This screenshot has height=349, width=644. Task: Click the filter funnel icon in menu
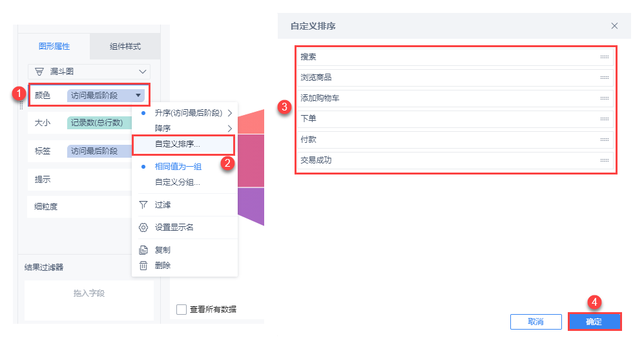coord(143,205)
